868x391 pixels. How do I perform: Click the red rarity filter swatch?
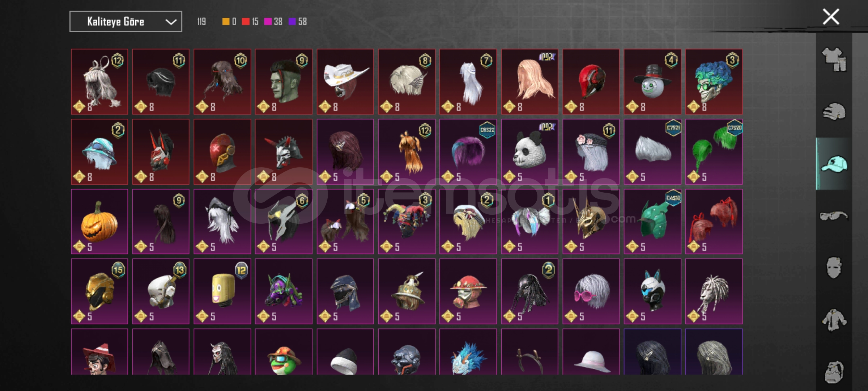246,22
